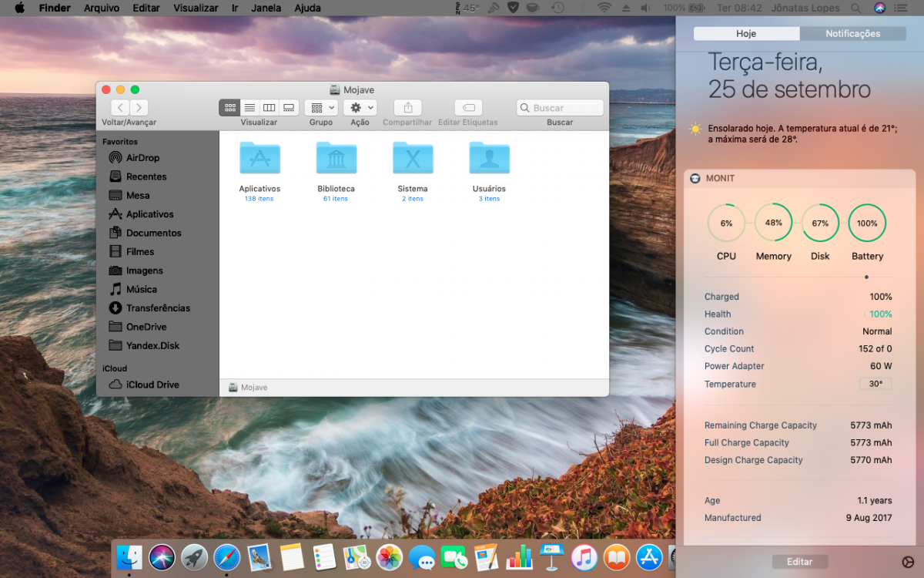The image size is (924, 578).
Task: Click the Editar Etiquetas tag button
Action: 468,108
